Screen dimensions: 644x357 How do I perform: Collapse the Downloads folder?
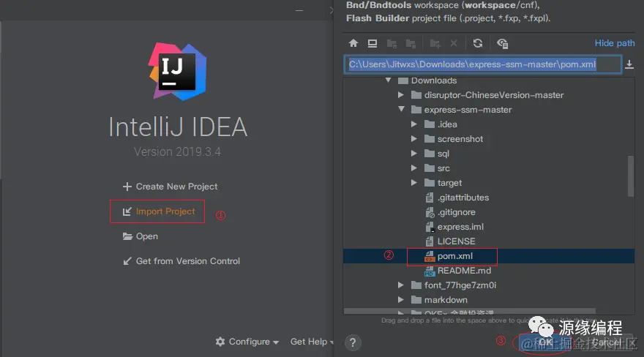click(x=388, y=80)
